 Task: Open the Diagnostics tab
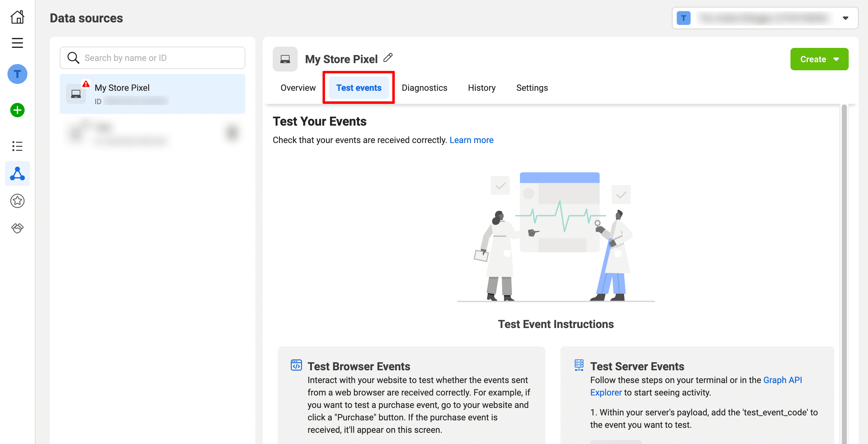tap(424, 87)
